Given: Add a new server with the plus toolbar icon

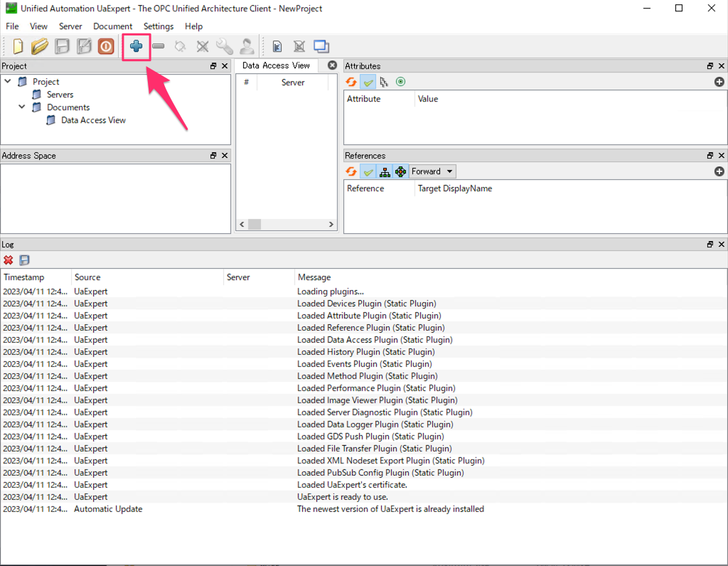Looking at the screenshot, I should (x=136, y=46).
